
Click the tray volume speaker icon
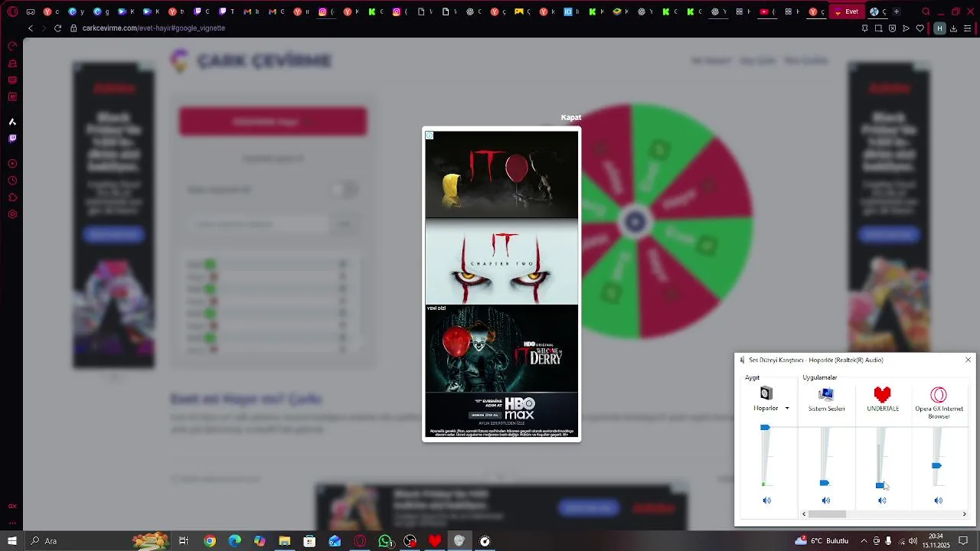913,541
